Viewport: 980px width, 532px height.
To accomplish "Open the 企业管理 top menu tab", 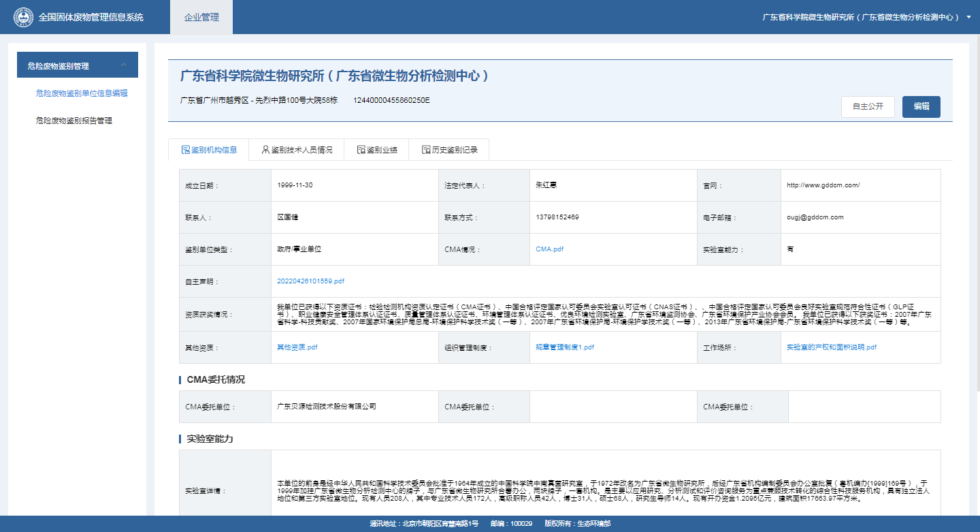I will [x=201, y=17].
